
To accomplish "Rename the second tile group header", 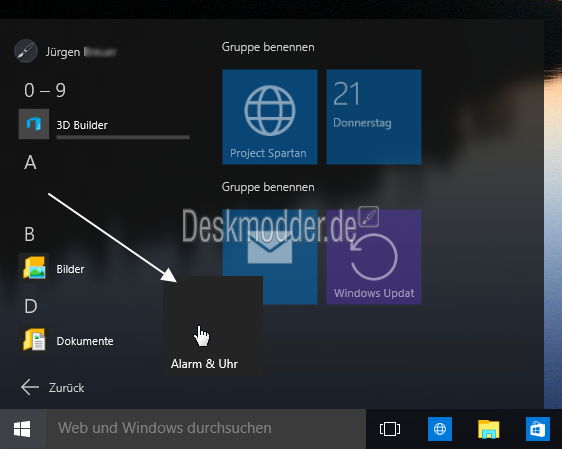I will point(268,187).
